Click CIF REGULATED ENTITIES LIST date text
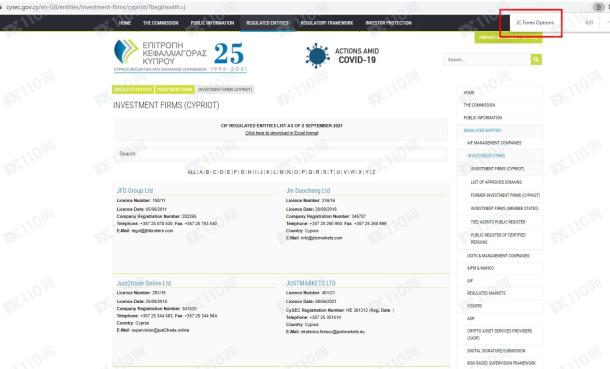 pyautogui.click(x=281, y=126)
